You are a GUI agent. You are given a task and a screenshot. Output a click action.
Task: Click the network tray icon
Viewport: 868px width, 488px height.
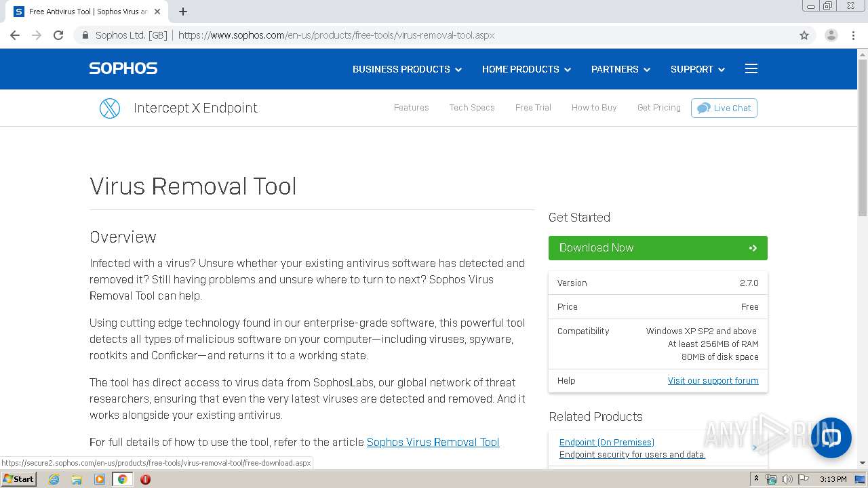[771, 479]
